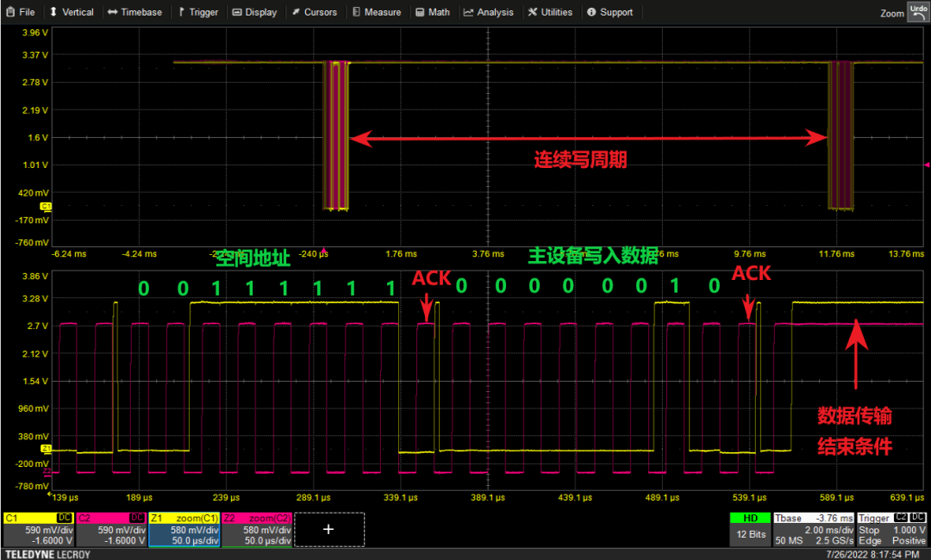Click the C1 ground level marker
The height and width of the screenshot is (560, 931).
click(46, 207)
